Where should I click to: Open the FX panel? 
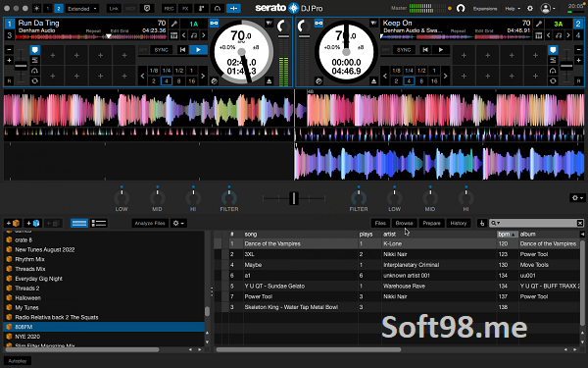(x=185, y=8)
